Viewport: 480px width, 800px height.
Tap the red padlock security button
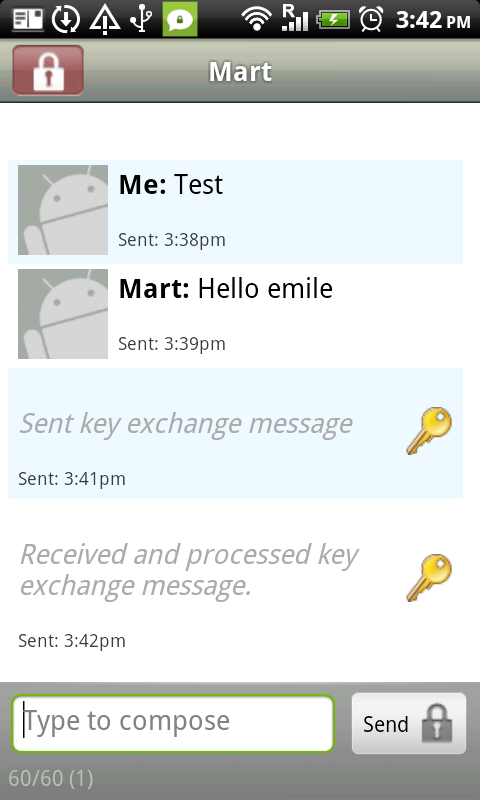(48, 70)
